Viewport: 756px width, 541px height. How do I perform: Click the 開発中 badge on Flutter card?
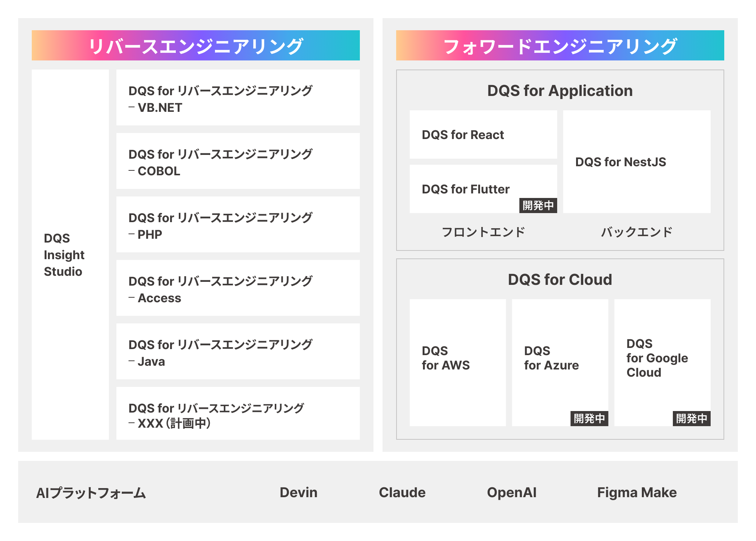coord(538,206)
